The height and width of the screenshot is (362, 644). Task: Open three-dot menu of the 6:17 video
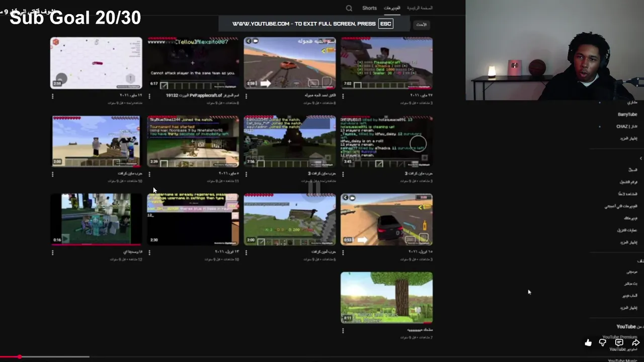(149, 96)
